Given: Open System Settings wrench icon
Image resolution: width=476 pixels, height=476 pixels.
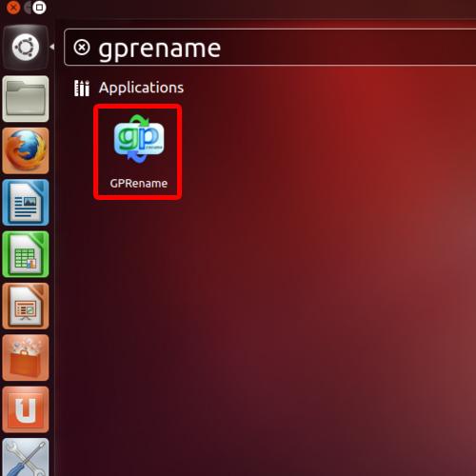Looking at the screenshot, I should [26, 457].
